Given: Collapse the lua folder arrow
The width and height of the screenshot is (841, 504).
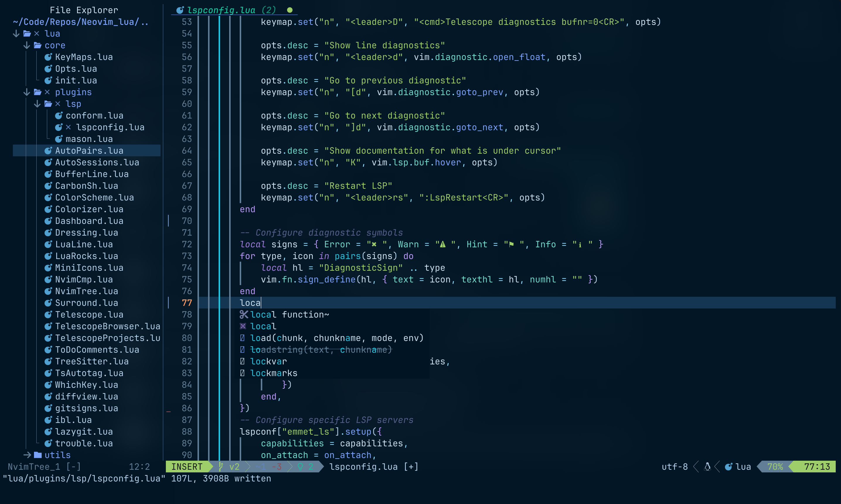Looking at the screenshot, I should tap(16, 34).
